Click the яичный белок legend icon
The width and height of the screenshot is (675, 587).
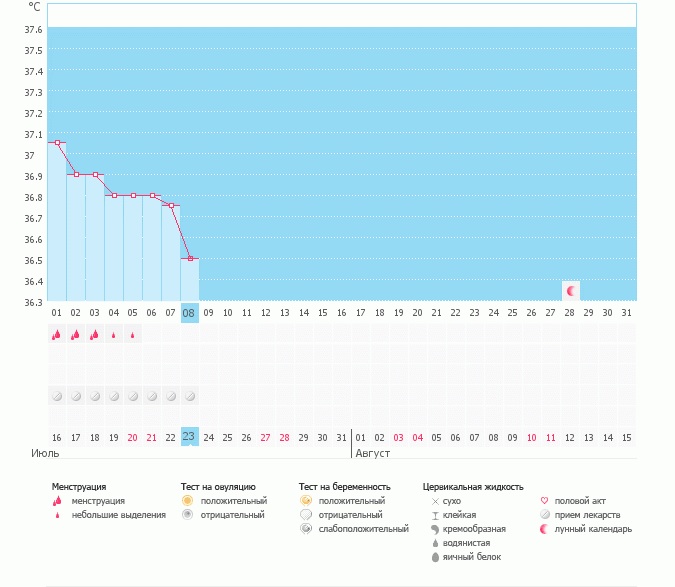click(435, 556)
